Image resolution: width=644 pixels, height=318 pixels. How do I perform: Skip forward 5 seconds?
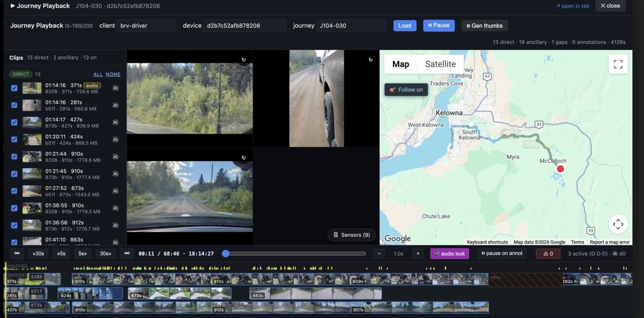pos(82,254)
